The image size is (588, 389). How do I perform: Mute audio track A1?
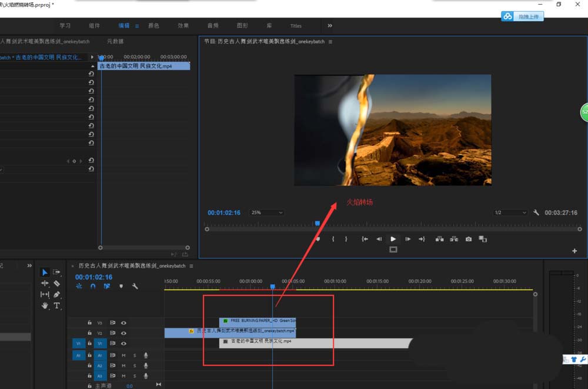point(123,355)
